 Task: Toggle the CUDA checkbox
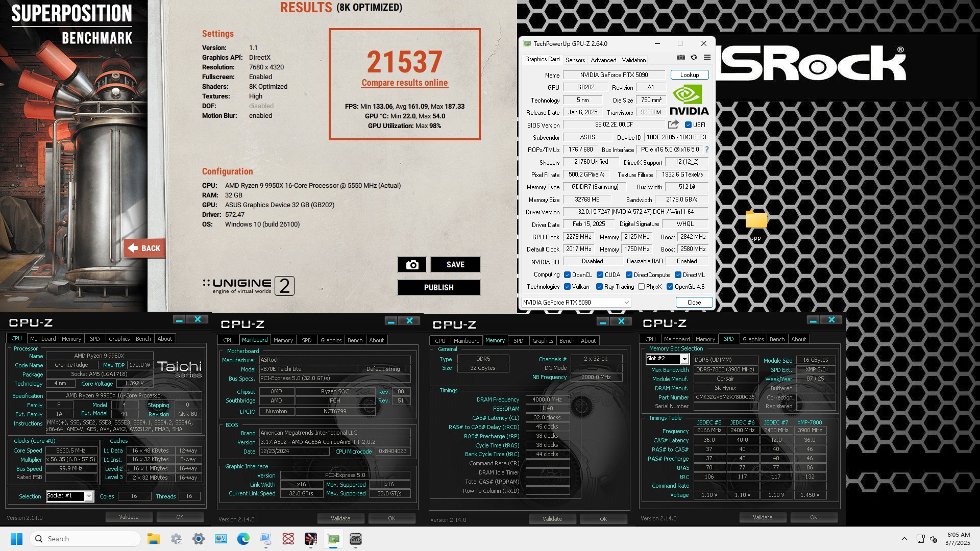[x=600, y=275]
